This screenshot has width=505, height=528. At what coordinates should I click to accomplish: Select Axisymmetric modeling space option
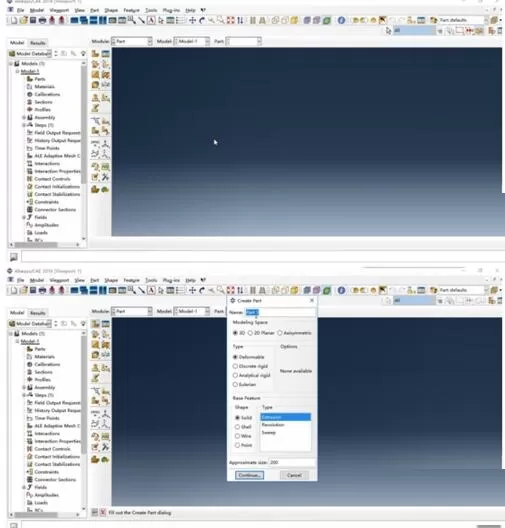280,333
